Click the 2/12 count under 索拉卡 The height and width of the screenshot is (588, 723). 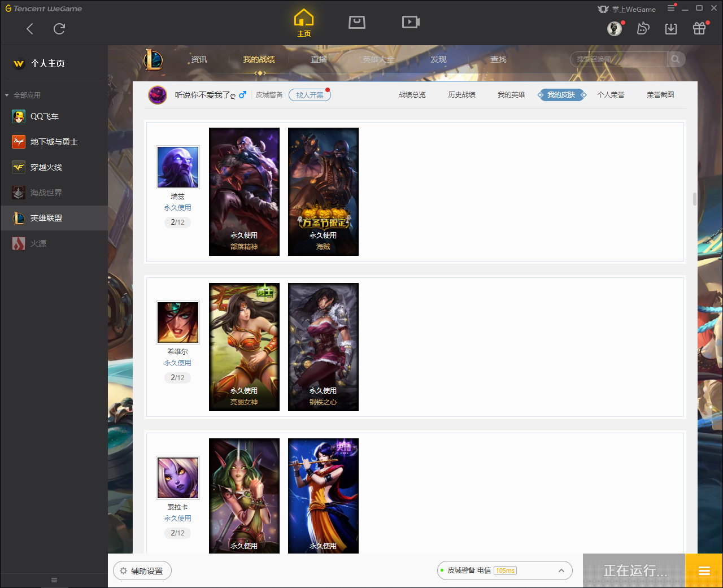click(x=177, y=533)
